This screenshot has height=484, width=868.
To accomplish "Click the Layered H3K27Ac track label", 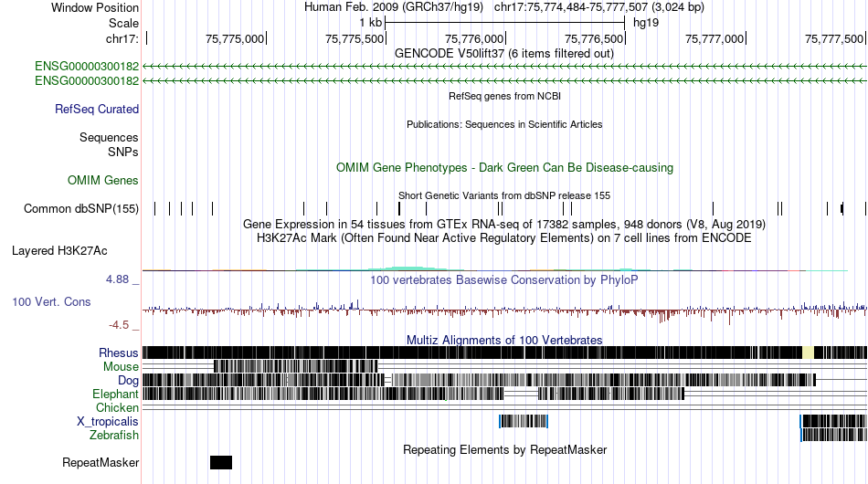I will tap(59, 250).
